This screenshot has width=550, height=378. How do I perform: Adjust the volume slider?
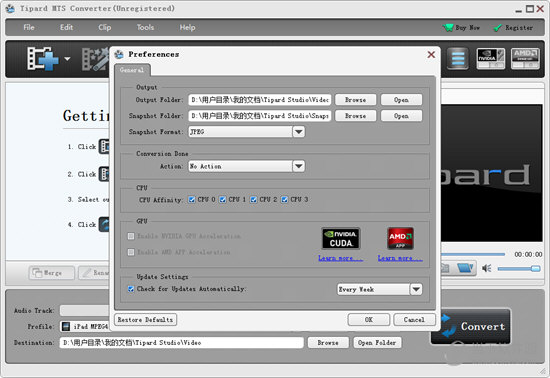click(519, 269)
